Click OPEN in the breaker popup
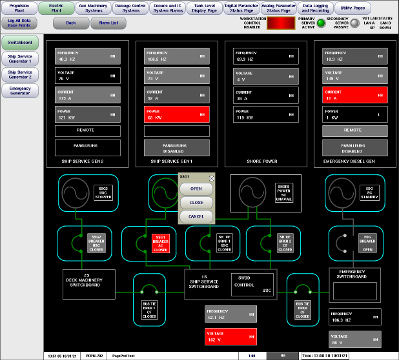 click(196, 189)
